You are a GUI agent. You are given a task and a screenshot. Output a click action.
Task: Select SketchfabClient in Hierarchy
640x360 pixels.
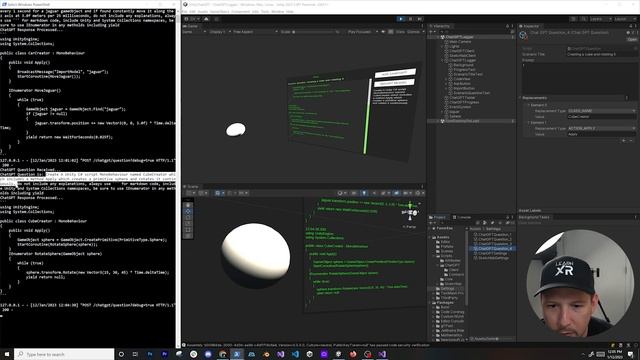point(462,56)
